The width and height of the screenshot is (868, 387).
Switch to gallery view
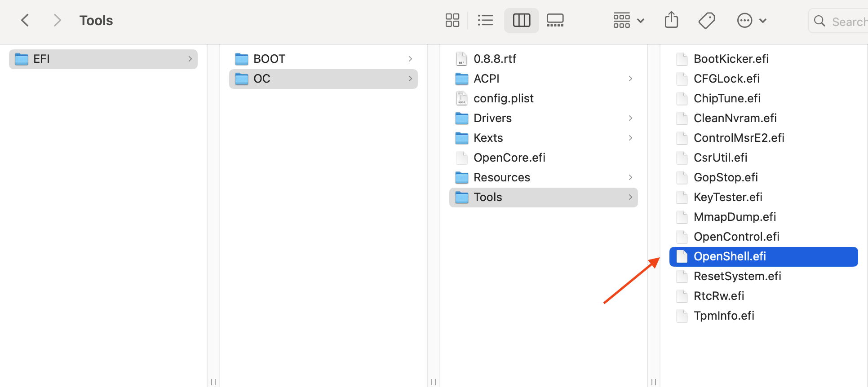tap(555, 20)
